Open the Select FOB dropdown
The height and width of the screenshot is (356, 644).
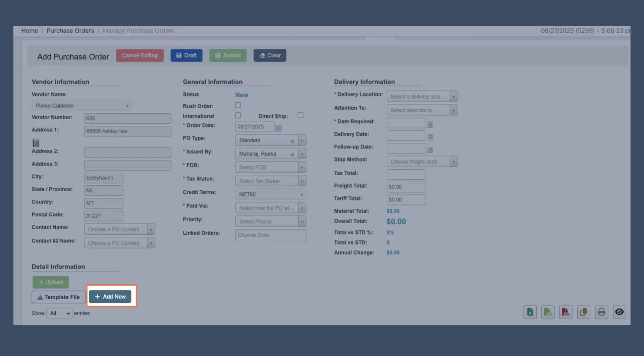pos(271,167)
